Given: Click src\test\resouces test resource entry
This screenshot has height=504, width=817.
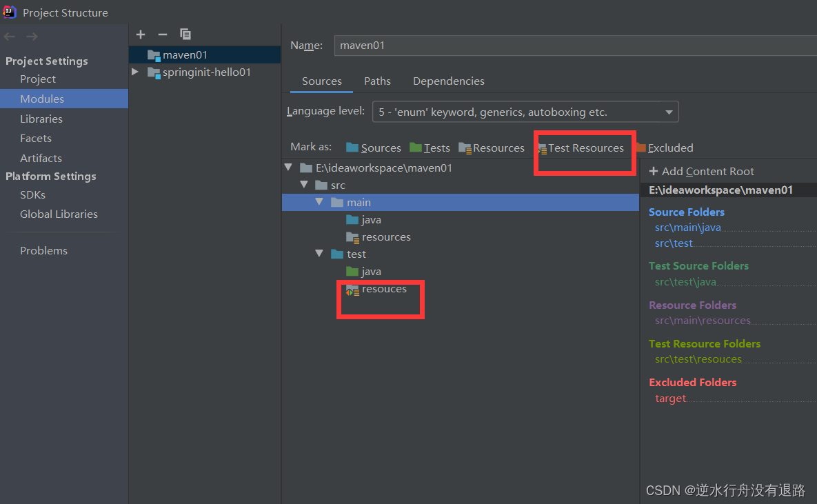Looking at the screenshot, I should (698, 359).
